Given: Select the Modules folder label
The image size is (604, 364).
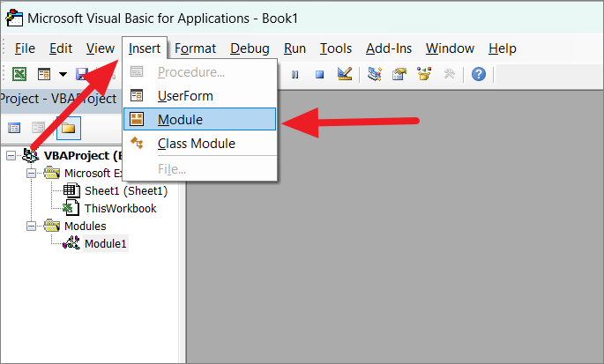Looking at the screenshot, I should pyautogui.click(x=86, y=227).
